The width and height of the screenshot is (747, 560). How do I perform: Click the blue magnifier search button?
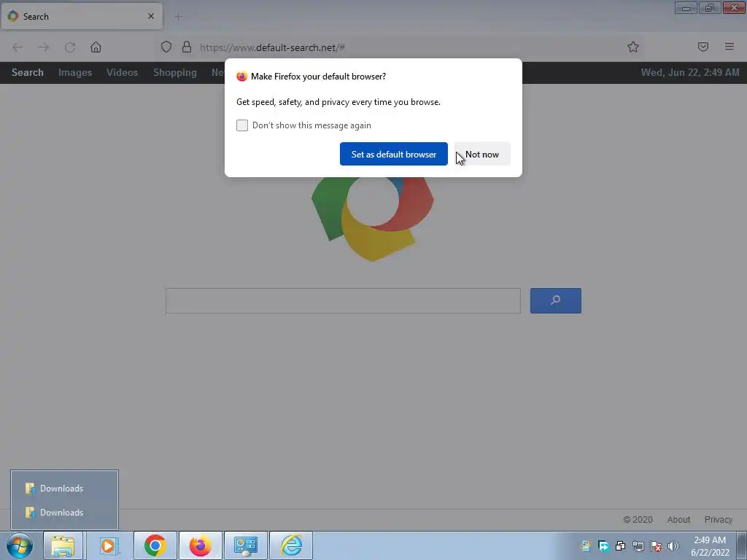555,300
